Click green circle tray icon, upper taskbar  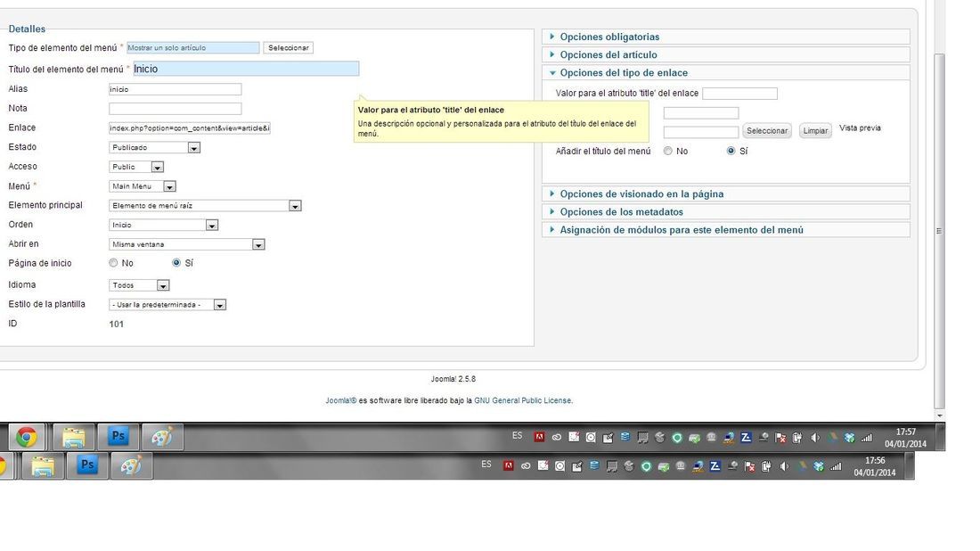coord(677,438)
